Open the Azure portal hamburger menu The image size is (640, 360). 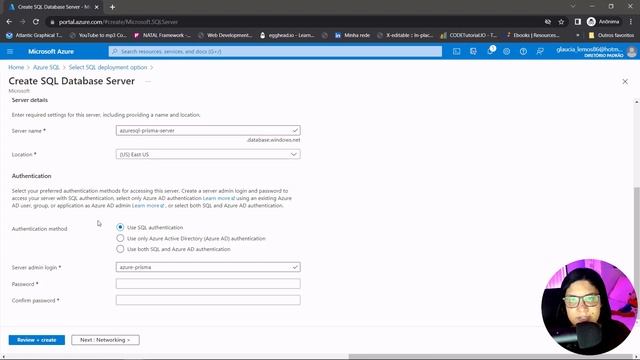click(10, 51)
